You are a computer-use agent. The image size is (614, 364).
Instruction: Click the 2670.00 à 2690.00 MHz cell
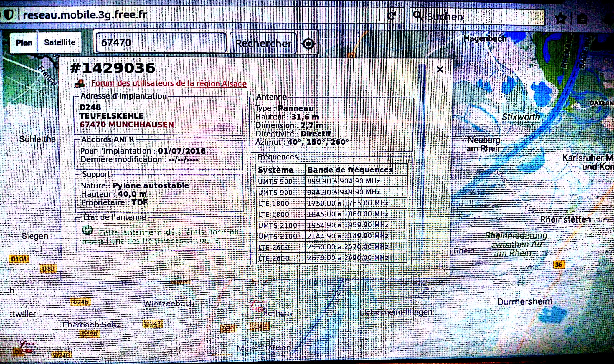pos(356,258)
